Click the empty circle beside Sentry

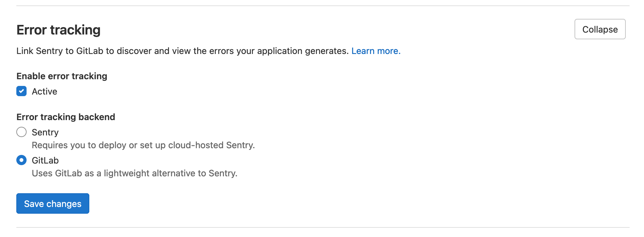click(21, 132)
